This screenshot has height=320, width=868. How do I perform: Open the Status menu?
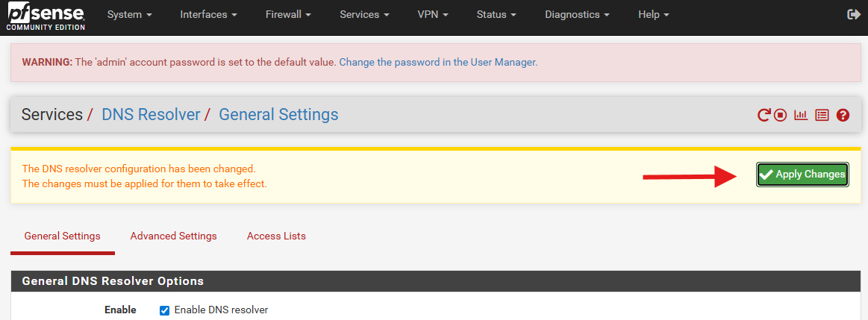(496, 15)
